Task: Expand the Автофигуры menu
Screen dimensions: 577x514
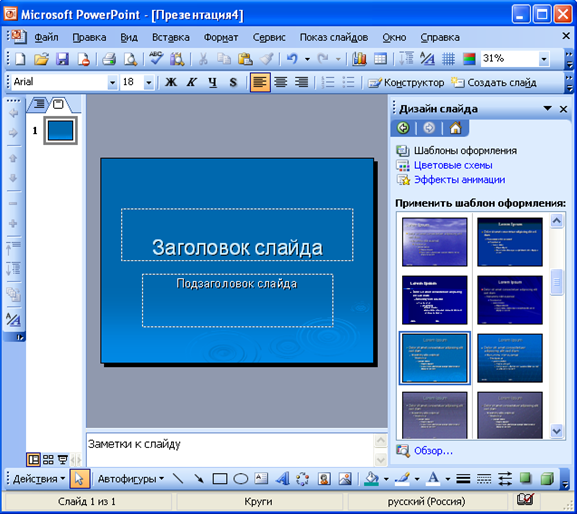Action: tap(131, 479)
